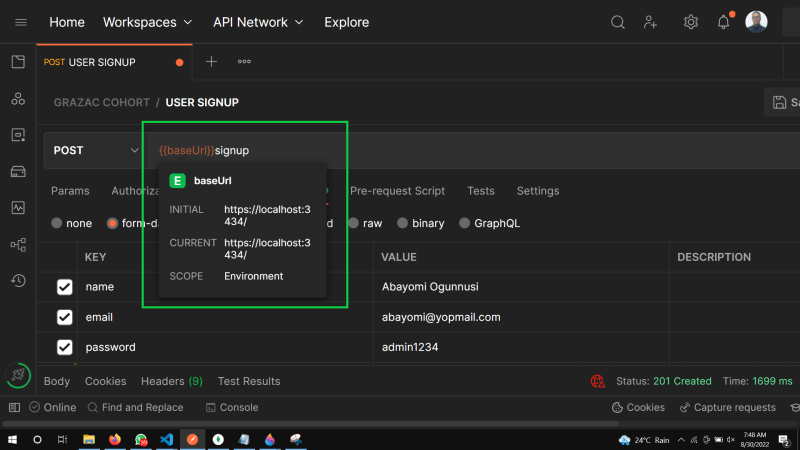Open Environments sidebar icon
Viewport: 800px width, 450px height.
(18, 135)
